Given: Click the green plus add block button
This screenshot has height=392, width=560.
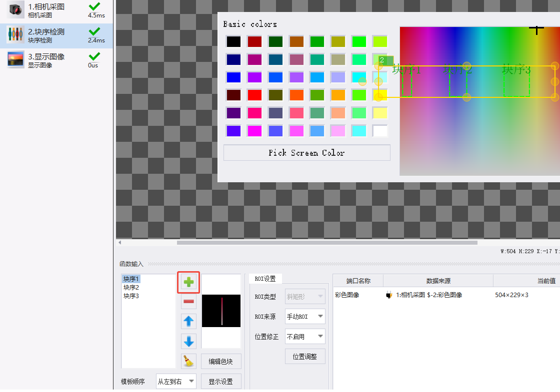Looking at the screenshot, I should tap(188, 282).
